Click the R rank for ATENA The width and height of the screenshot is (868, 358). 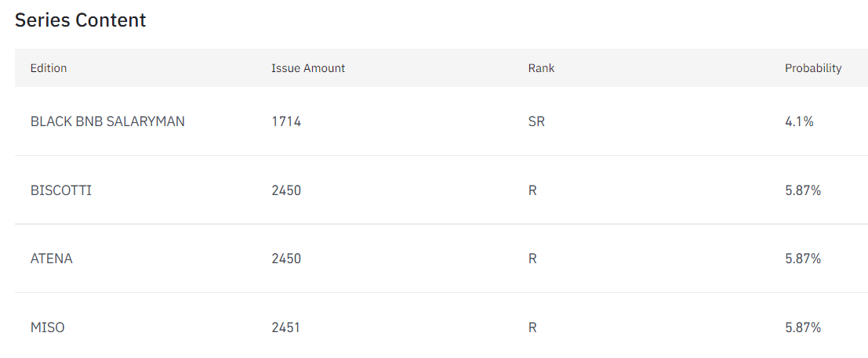tap(532, 259)
